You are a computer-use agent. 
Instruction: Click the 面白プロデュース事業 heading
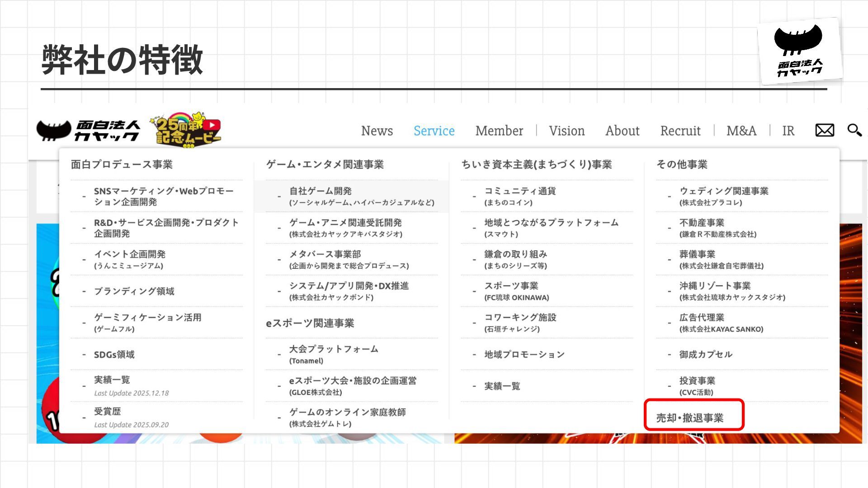coord(122,164)
